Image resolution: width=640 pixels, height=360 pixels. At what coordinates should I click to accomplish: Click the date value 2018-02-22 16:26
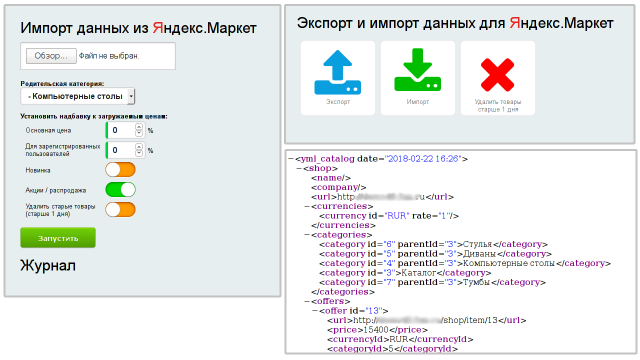point(424,159)
